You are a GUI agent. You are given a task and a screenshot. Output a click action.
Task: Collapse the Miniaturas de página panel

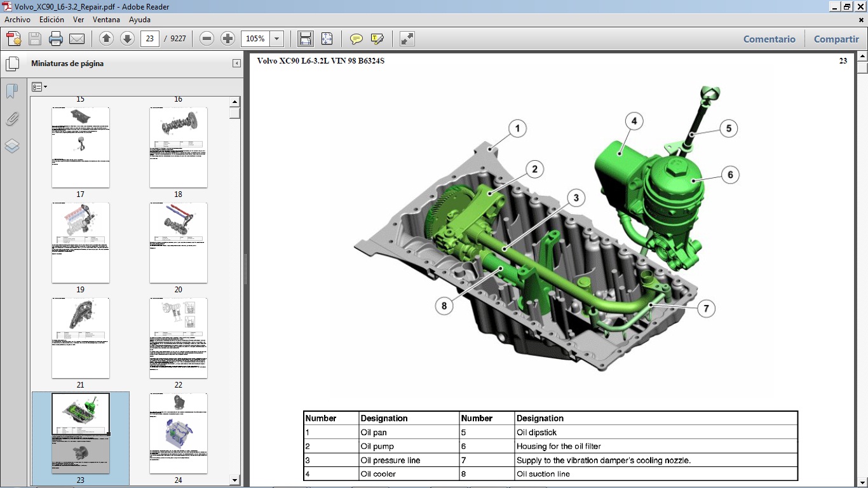pyautogui.click(x=236, y=64)
